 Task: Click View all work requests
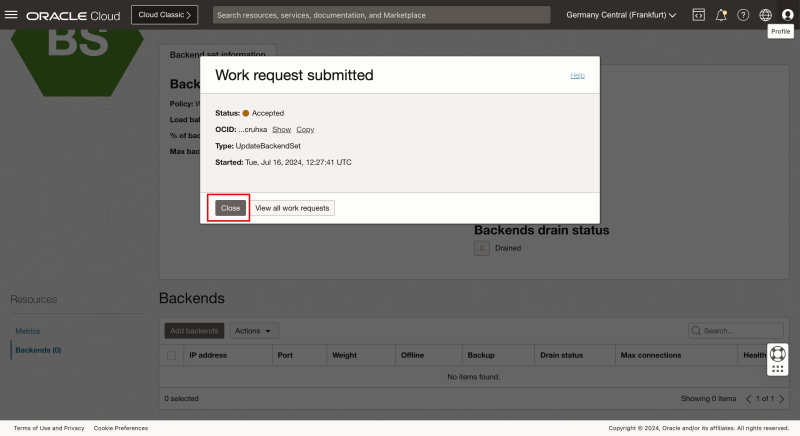coord(292,208)
